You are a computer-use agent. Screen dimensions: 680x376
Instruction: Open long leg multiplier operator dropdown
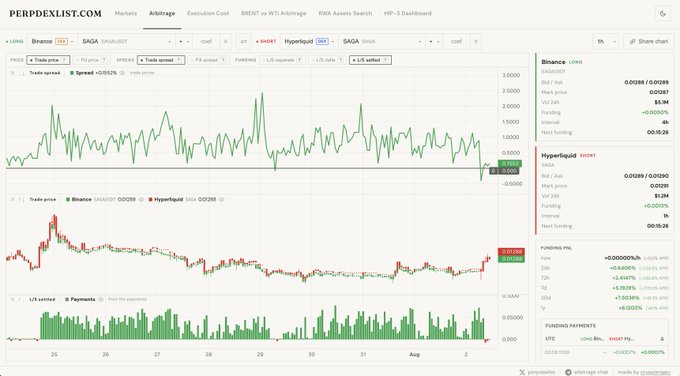tap(184, 41)
